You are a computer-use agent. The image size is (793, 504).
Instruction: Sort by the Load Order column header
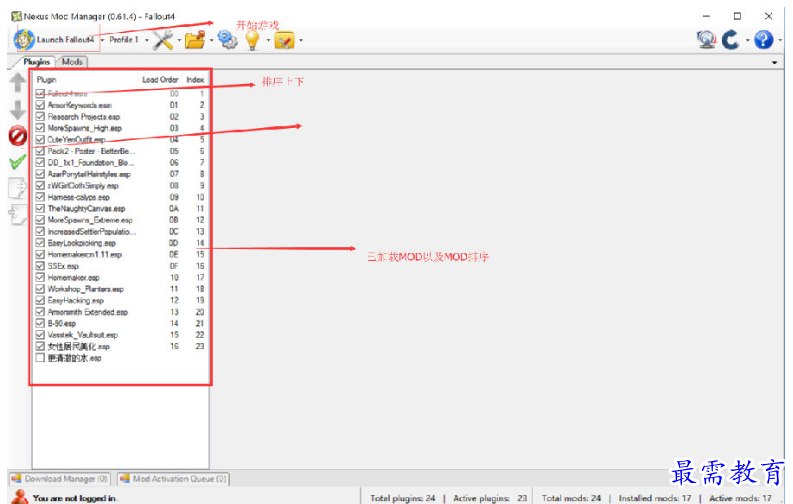tap(160, 80)
